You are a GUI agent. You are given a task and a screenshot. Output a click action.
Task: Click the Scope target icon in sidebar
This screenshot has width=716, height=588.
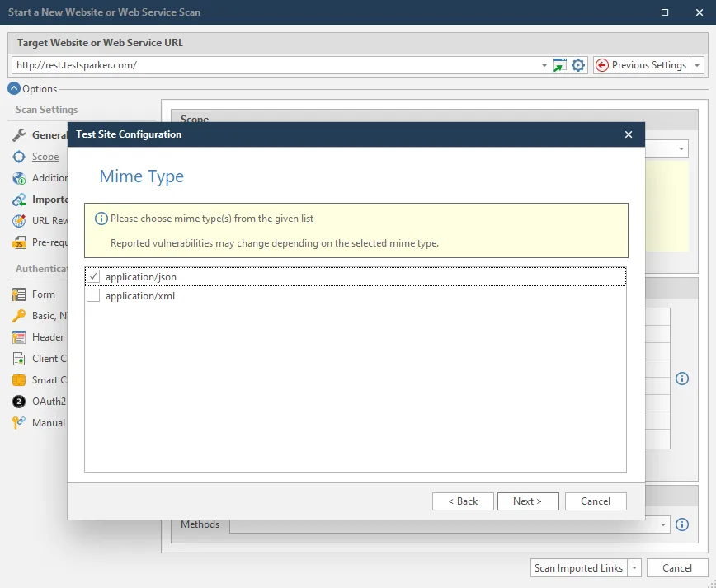pos(18,157)
